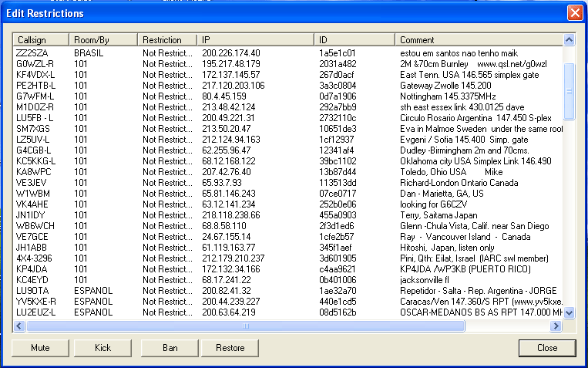Select the LU9OTA ESPANOL entry
Viewport: 588px width, 368px height.
32,290
